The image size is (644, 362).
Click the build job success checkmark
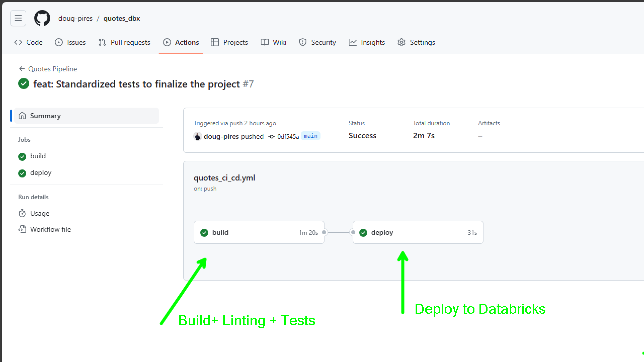[x=204, y=232]
